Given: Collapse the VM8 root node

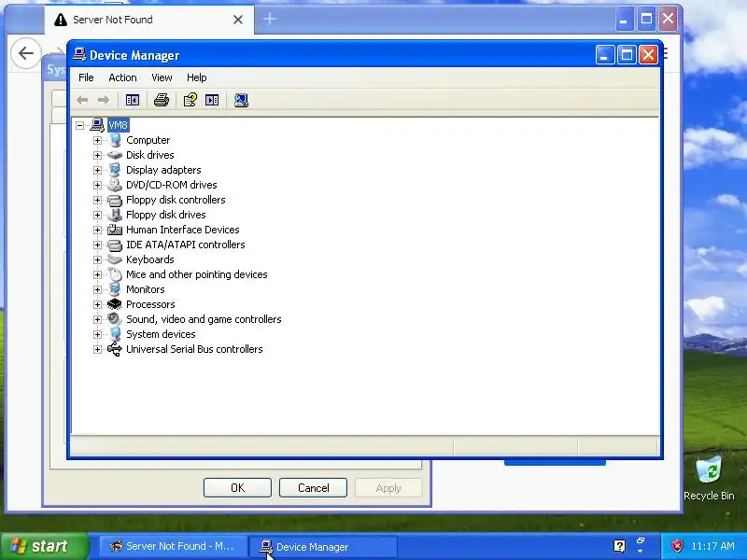Looking at the screenshot, I should point(80,125).
